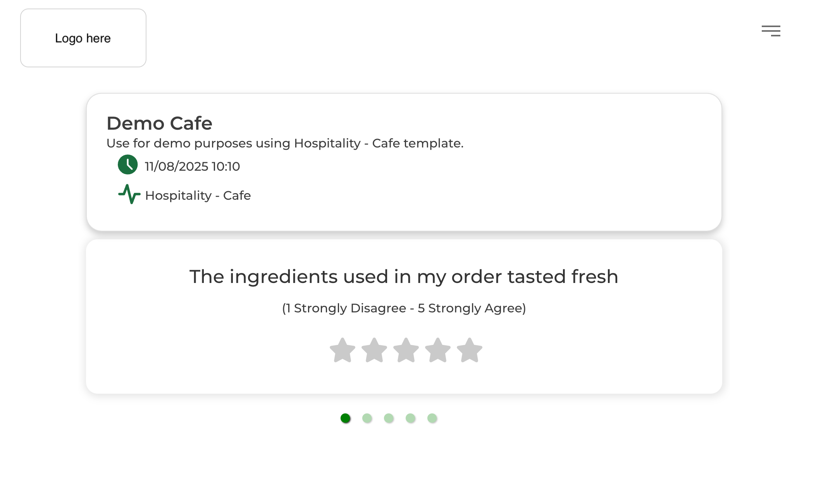Viewport: 816px width, 504px height.
Task: Click the Demo Cafe title
Action: tap(159, 123)
